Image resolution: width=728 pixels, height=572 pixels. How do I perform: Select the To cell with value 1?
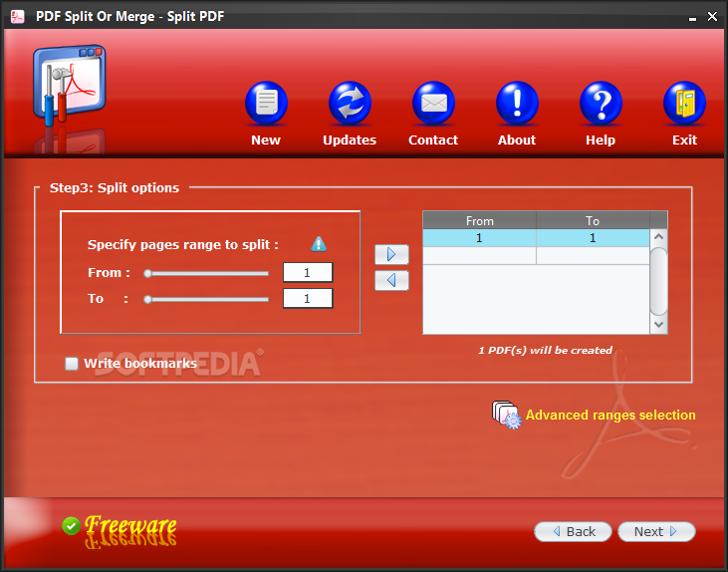(593, 238)
